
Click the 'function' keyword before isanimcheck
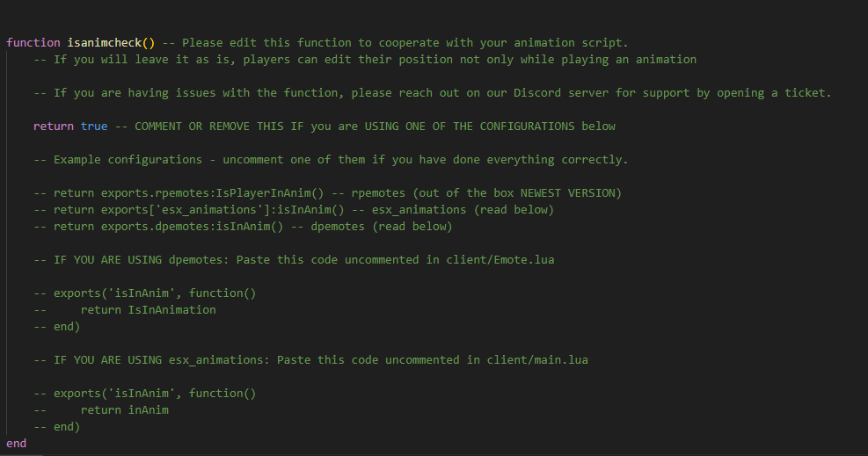(33, 42)
